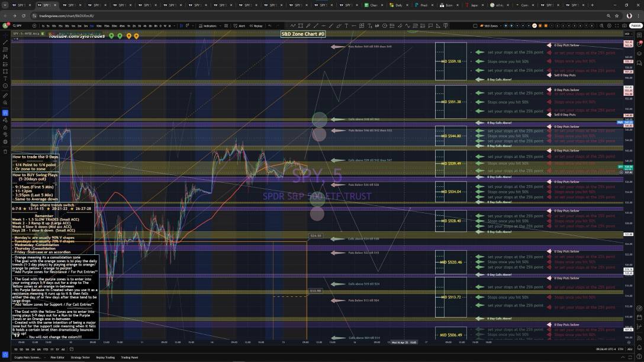Open the chat bubbles icon on right sidebar
The image size is (644, 362).
tap(639, 63)
